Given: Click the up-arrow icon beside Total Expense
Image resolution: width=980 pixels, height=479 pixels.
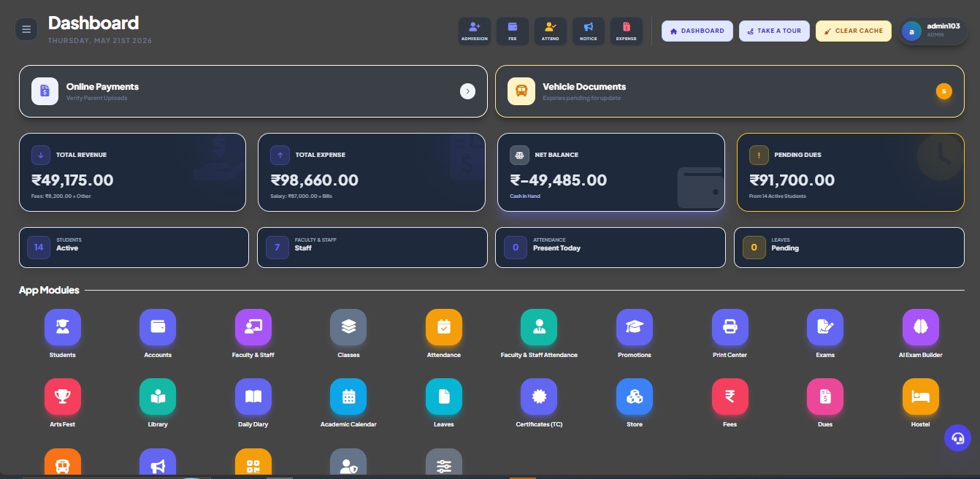Looking at the screenshot, I should (280, 155).
